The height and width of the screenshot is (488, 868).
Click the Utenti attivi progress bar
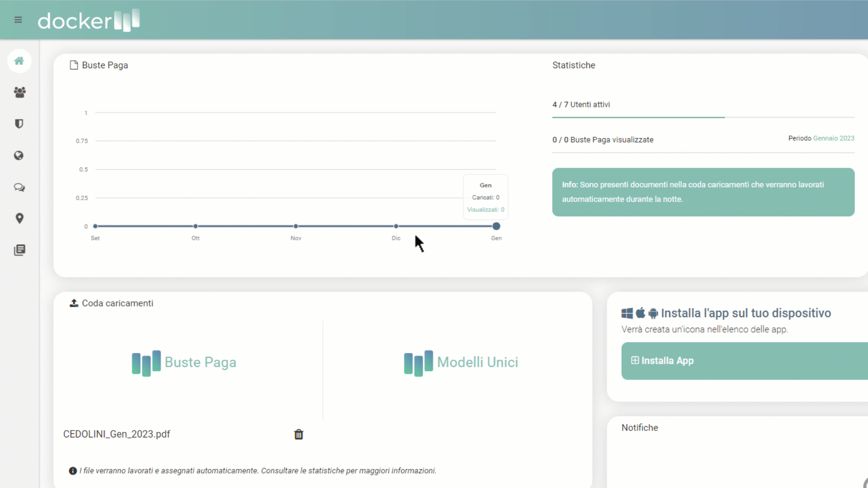[703, 117]
